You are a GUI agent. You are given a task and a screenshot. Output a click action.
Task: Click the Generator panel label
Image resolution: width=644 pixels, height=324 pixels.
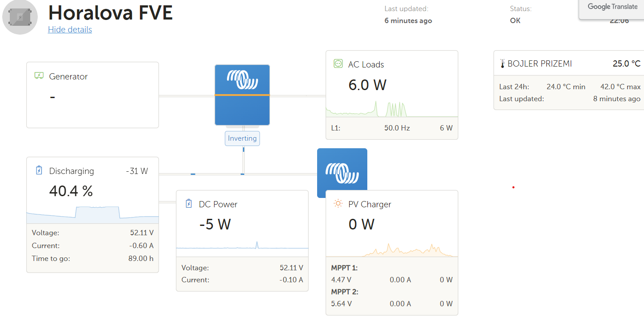tap(68, 76)
